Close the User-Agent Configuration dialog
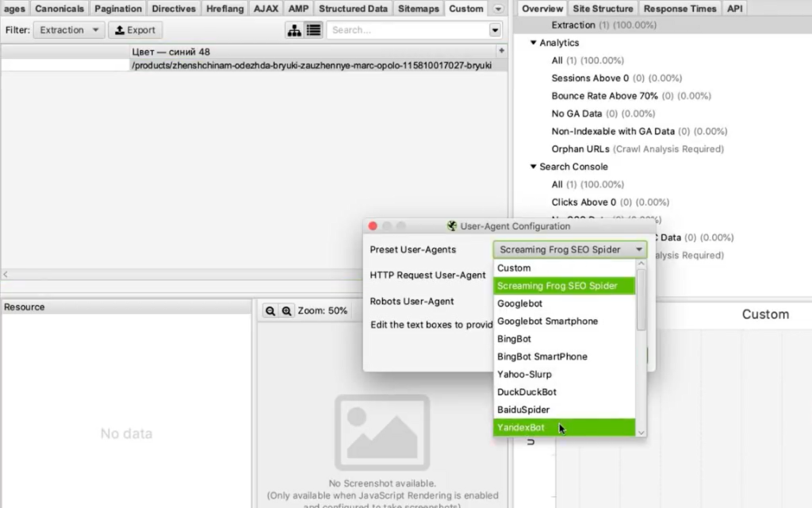Viewport: 812px width, 508px height. 373,226
